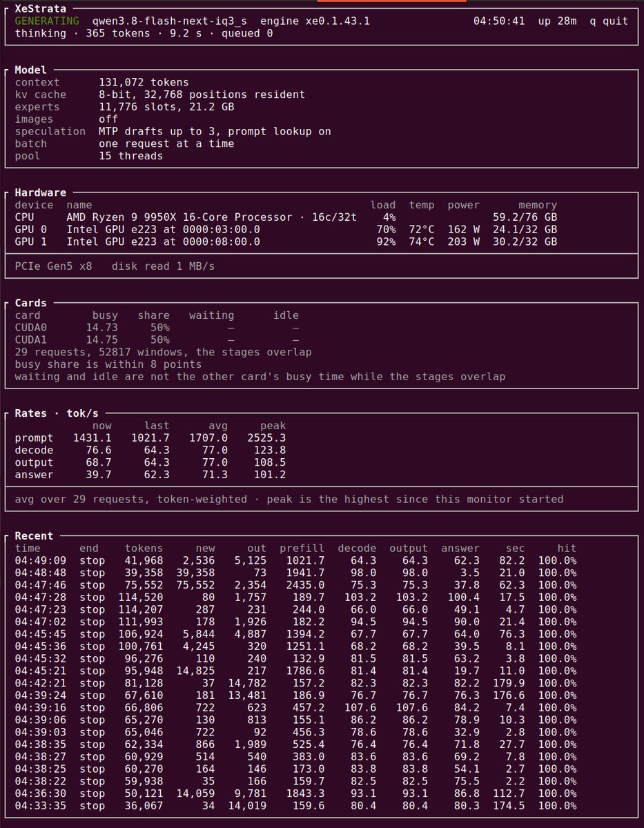The image size is (644, 828).
Task: Click prompt now rate 1431.1
Action: [x=92, y=438]
